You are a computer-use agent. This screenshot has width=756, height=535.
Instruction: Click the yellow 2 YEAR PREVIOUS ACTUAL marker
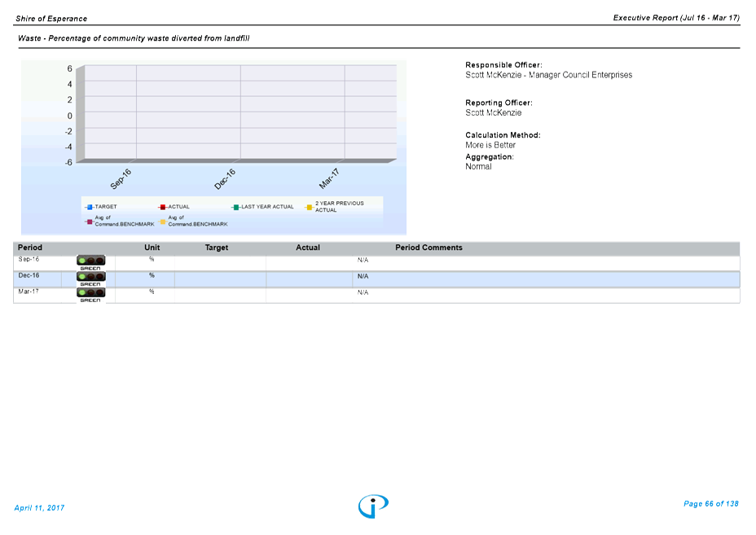[310, 208]
